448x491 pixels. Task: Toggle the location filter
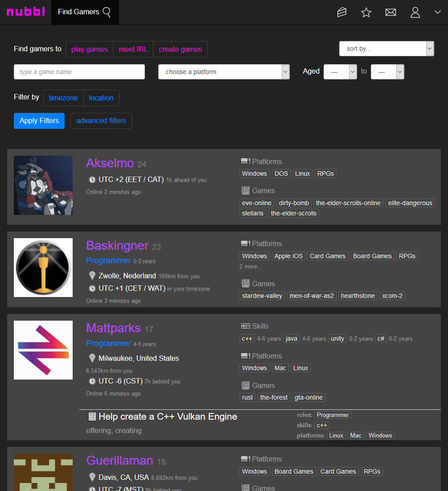[x=101, y=98]
